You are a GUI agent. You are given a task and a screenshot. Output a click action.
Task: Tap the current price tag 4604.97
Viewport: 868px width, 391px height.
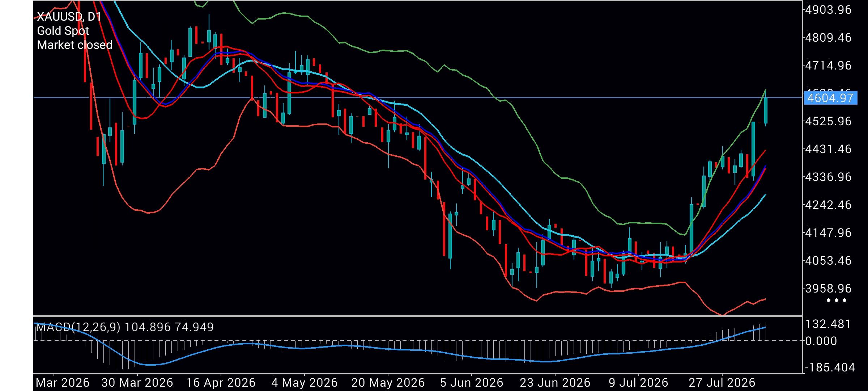830,98
